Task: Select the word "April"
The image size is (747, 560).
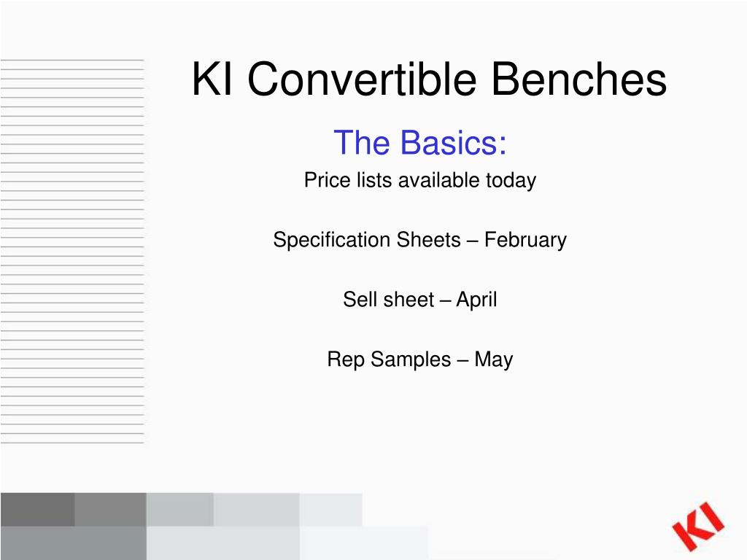Action: [476, 300]
